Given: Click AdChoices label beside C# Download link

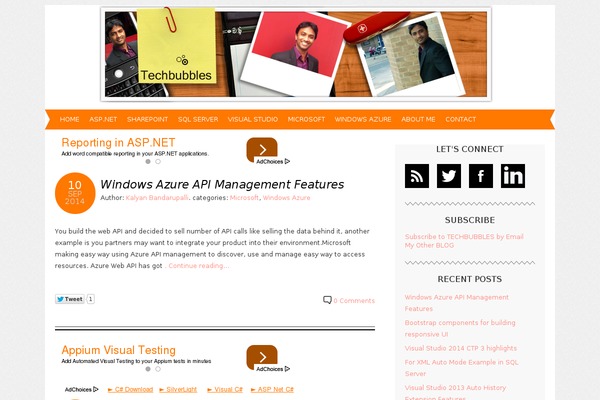Looking at the screenshot, I should (82, 389).
